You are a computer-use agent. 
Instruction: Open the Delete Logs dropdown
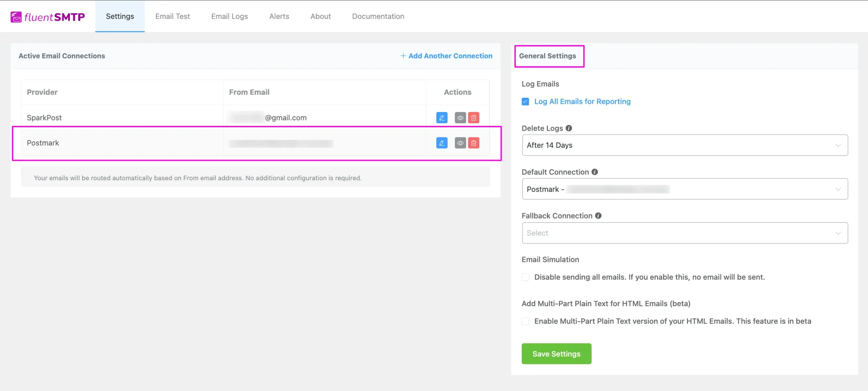coord(685,145)
